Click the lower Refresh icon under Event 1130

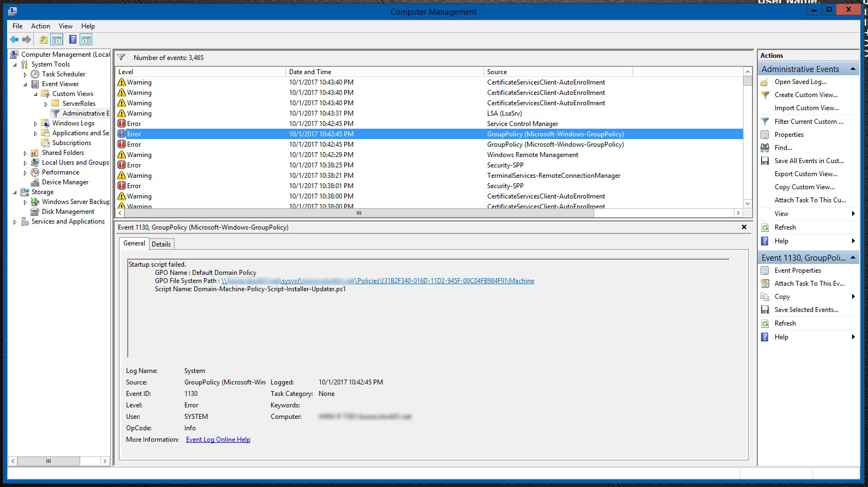[765, 323]
